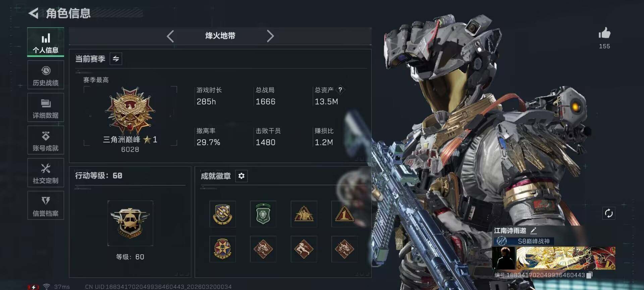Open the 个人信息 sidebar tab
The image size is (644, 290).
(46, 42)
